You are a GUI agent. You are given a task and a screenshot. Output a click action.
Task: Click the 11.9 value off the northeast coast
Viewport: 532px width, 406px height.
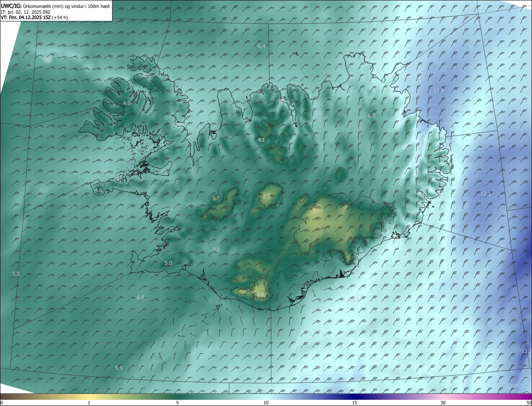[x=439, y=90]
